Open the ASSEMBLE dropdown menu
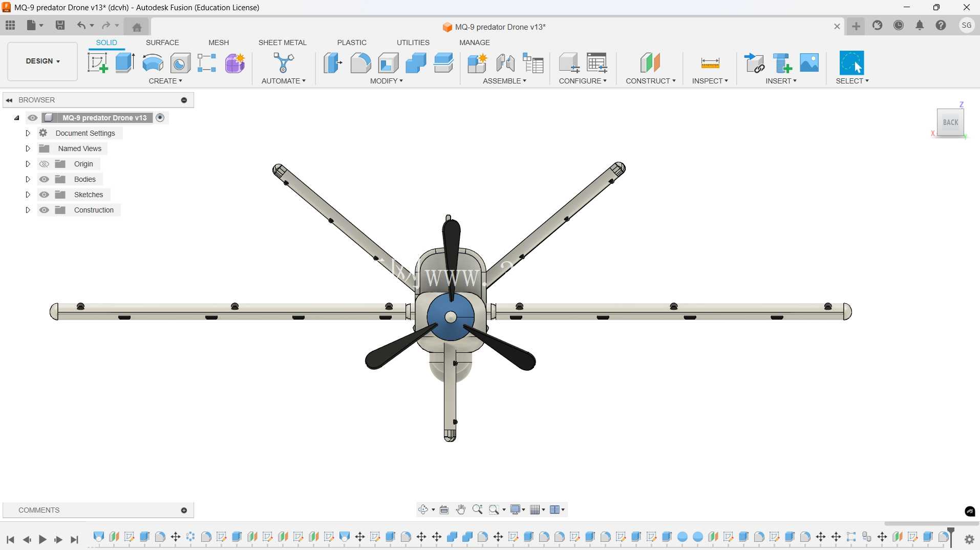This screenshot has width=980, height=550. (504, 81)
